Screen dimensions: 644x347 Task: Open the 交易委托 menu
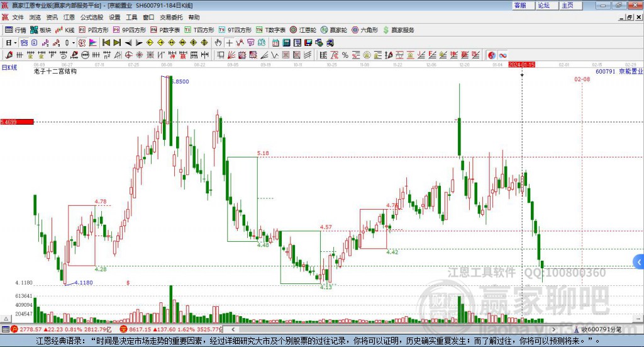click(x=171, y=17)
